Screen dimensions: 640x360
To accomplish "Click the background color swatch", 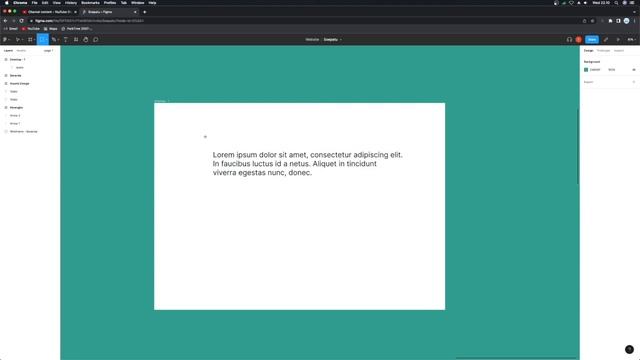I will (x=586, y=70).
